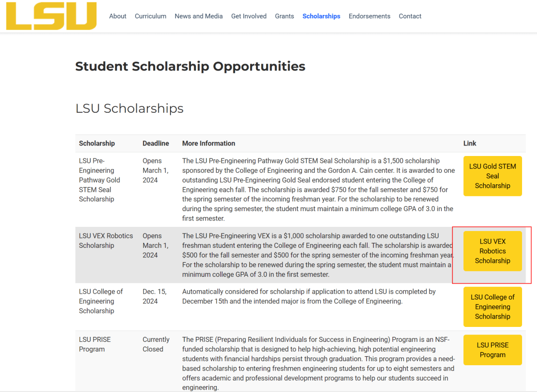Click the Deadline column header
The height and width of the screenshot is (392, 537).
156,144
